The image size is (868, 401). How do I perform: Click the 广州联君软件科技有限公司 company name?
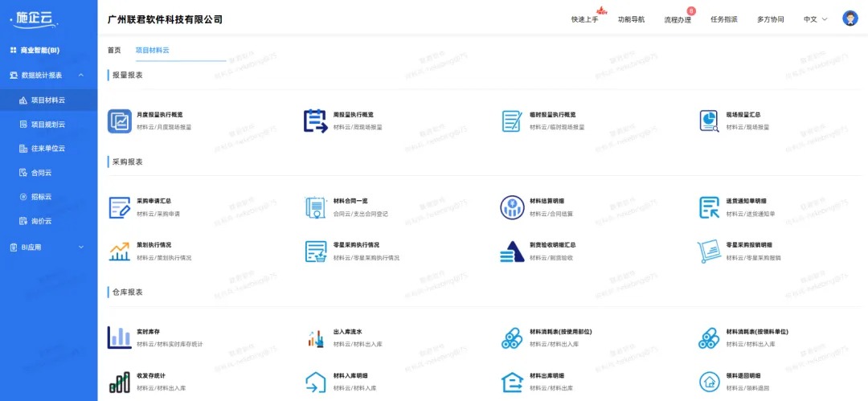click(x=165, y=19)
